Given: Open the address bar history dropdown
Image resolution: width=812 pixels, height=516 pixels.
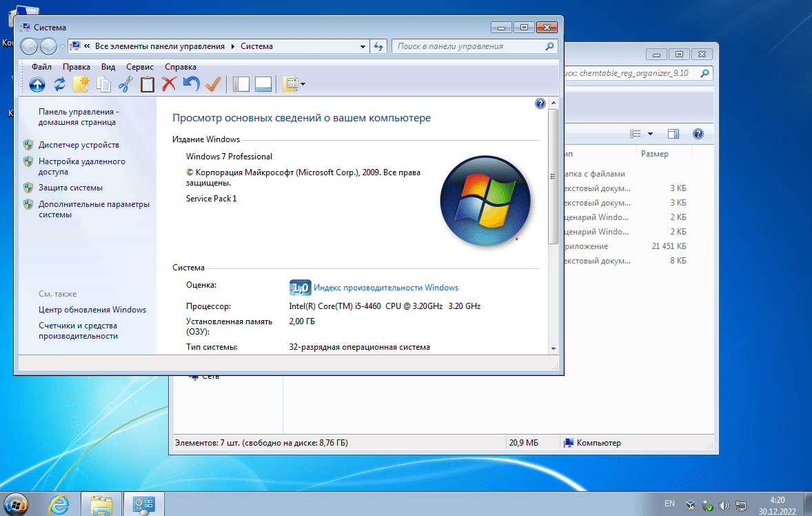Looking at the screenshot, I should [363, 47].
